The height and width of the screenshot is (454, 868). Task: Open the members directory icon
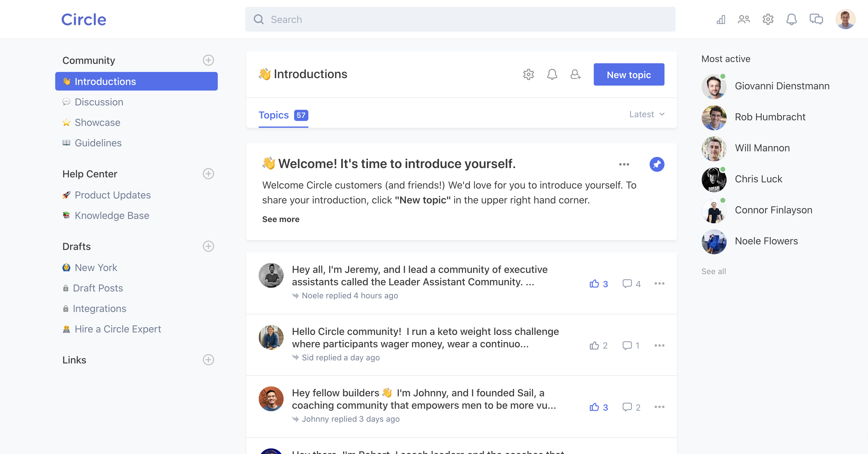click(744, 20)
